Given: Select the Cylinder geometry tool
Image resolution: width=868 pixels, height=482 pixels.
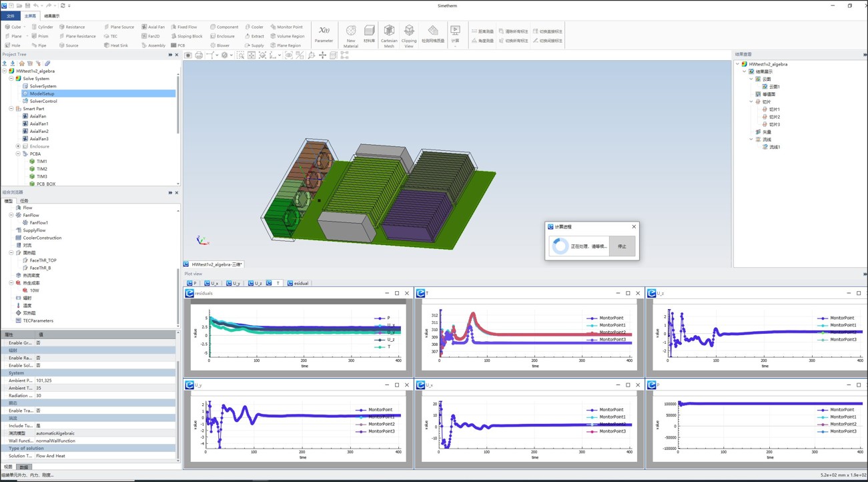Looking at the screenshot, I should 42,27.
